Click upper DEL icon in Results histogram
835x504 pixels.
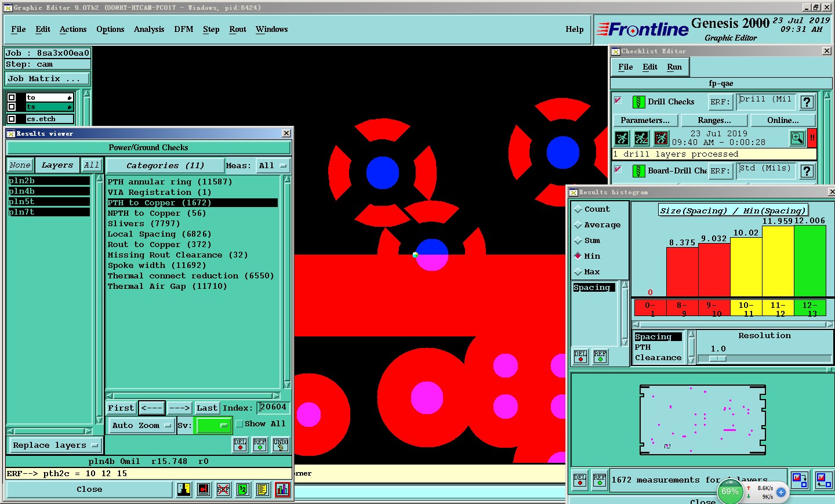pyautogui.click(x=580, y=357)
